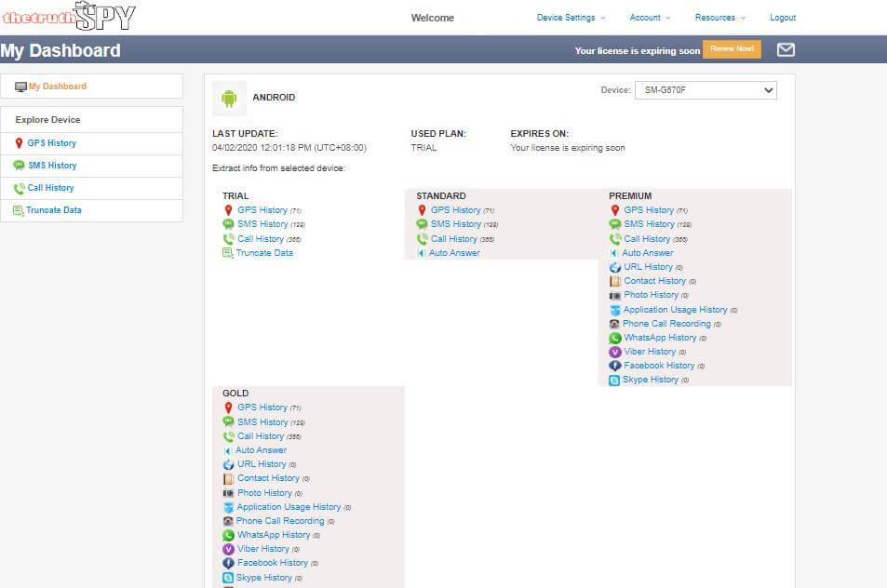Image resolution: width=887 pixels, height=588 pixels.
Task: Open the Device selector showing SM-G570F
Action: [706, 90]
